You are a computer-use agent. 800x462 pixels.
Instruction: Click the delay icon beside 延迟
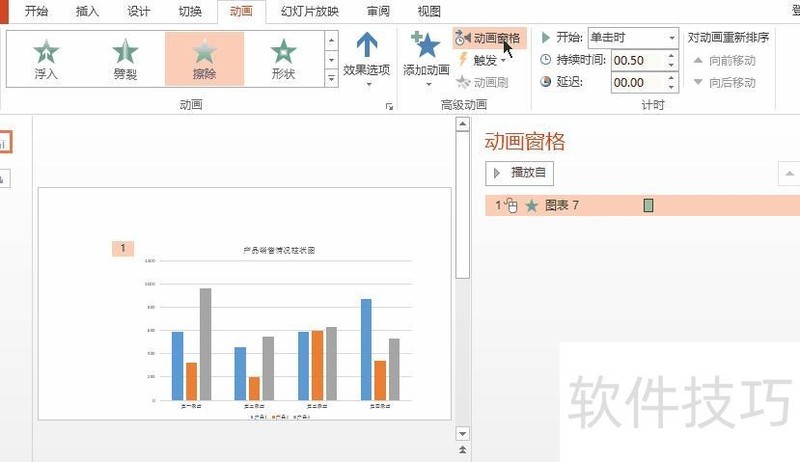pos(545,82)
